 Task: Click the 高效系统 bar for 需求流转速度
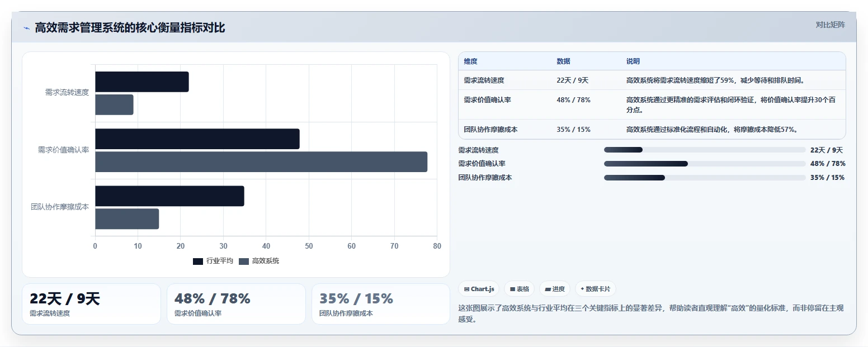pyautogui.click(x=114, y=104)
